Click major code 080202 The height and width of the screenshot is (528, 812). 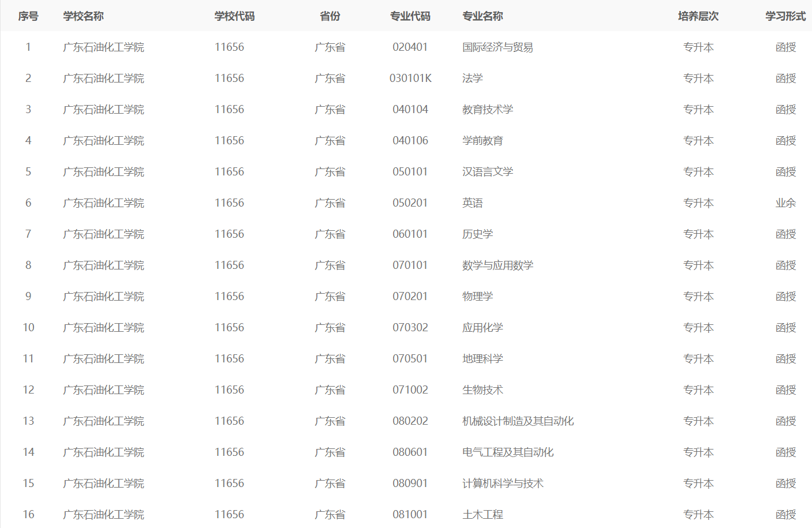pos(410,421)
